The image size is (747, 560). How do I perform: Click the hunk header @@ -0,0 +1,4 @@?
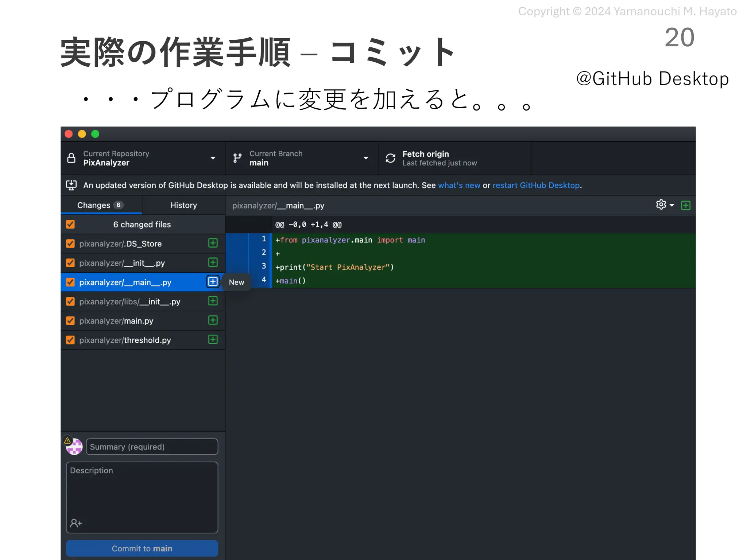pyautogui.click(x=308, y=225)
